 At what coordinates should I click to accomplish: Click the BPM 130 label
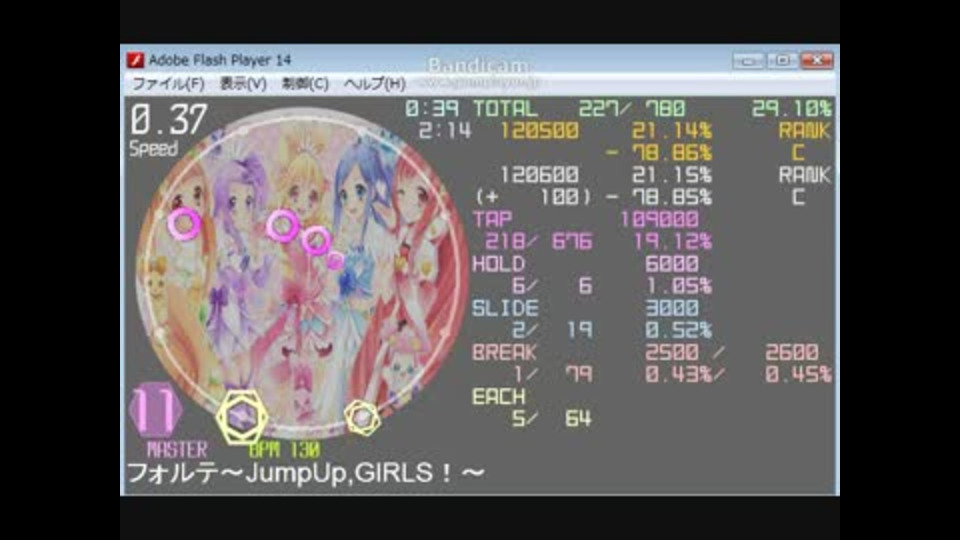pos(285,451)
